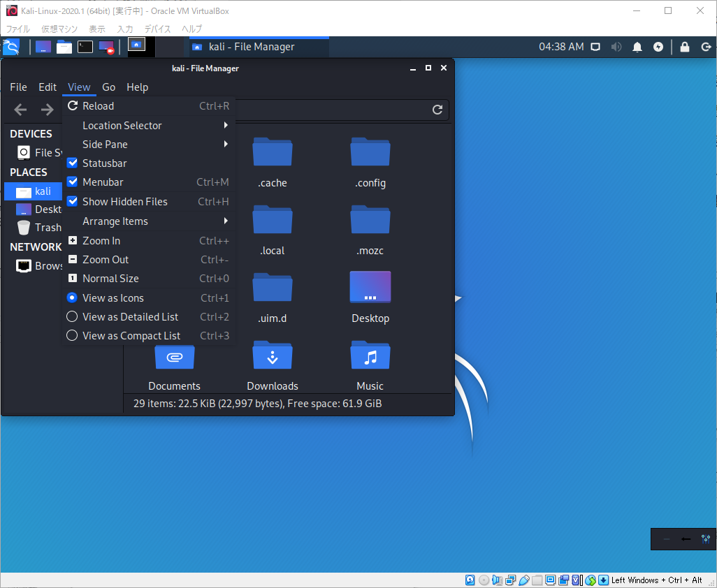Choose Zoom Out from View menu

[x=149, y=259]
